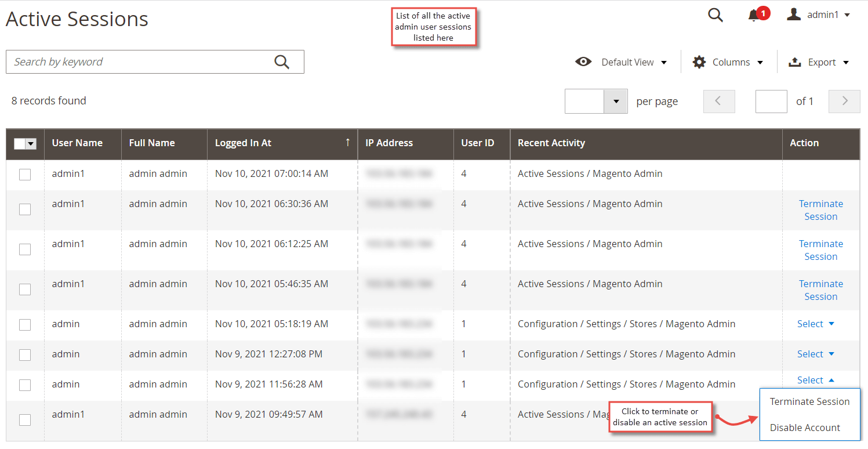868x449 pixels.
Task: Click the Terminate Session link on the second row
Action: tap(820, 209)
